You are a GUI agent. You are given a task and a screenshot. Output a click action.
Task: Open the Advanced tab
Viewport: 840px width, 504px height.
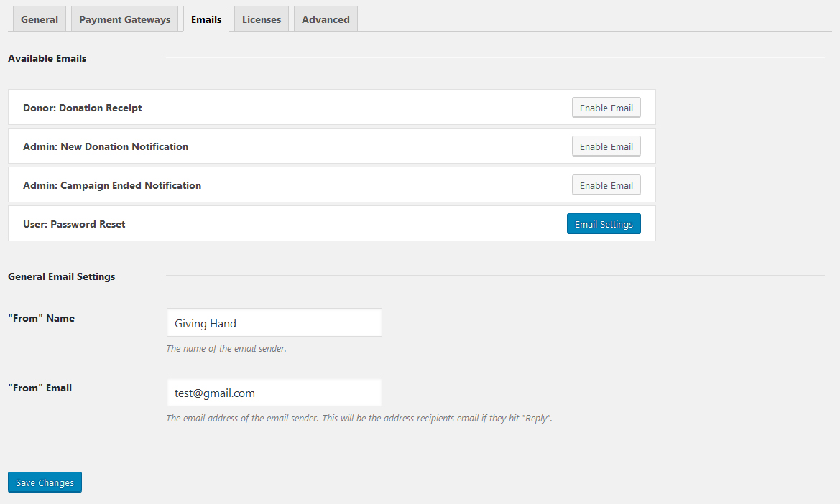click(326, 19)
